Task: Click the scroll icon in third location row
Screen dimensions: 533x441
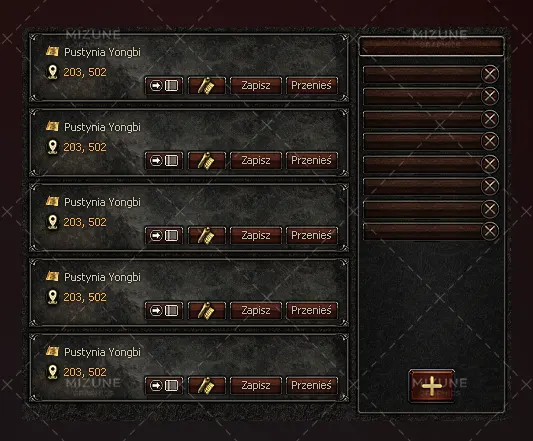Action: pos(206,235)
